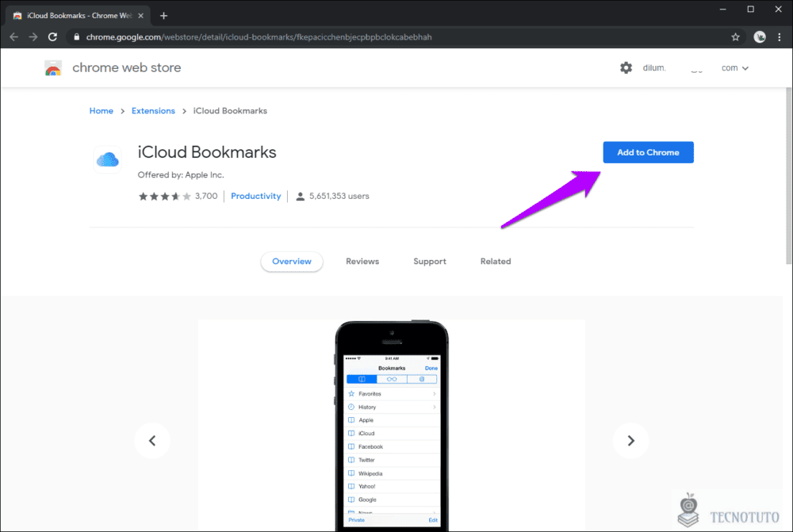Click the Add to Chrome button
The width and height of the screenshot is (793, 532).
point(648,152)
